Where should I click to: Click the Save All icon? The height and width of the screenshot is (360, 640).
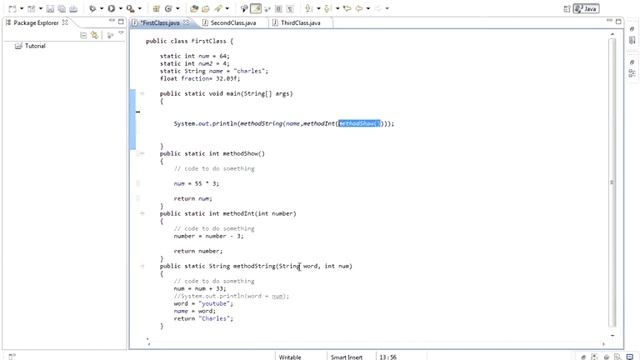62,9
